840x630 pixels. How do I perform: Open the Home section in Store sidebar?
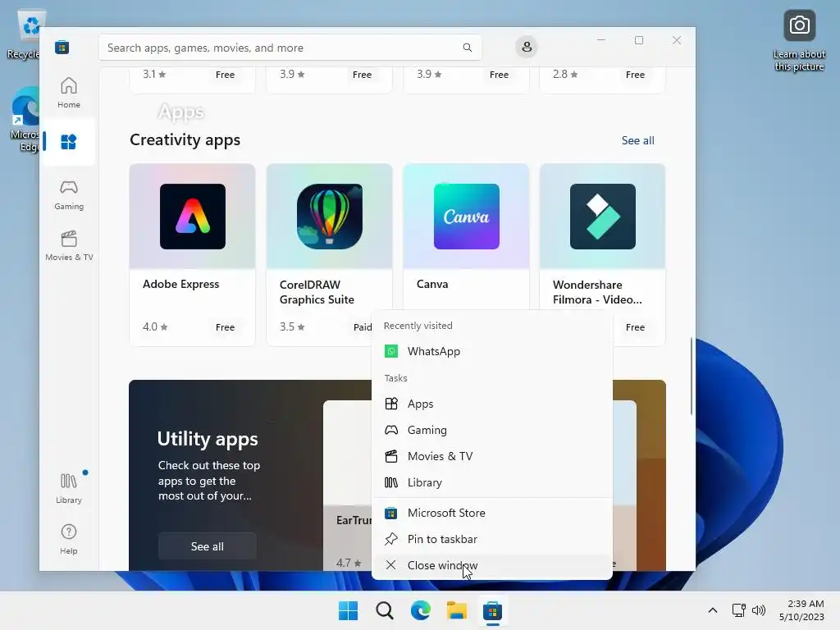tap(69, 92)
